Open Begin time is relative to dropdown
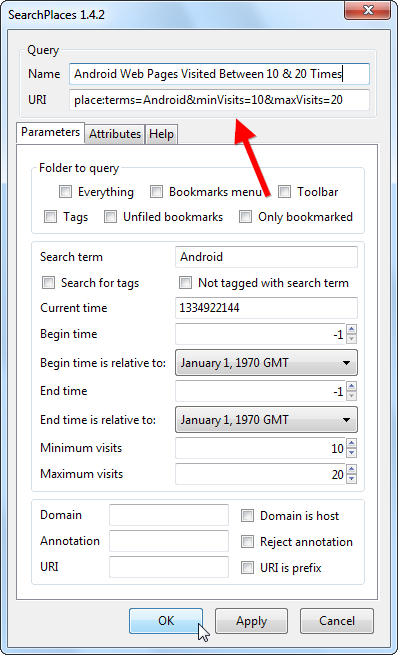 point(266,363)
